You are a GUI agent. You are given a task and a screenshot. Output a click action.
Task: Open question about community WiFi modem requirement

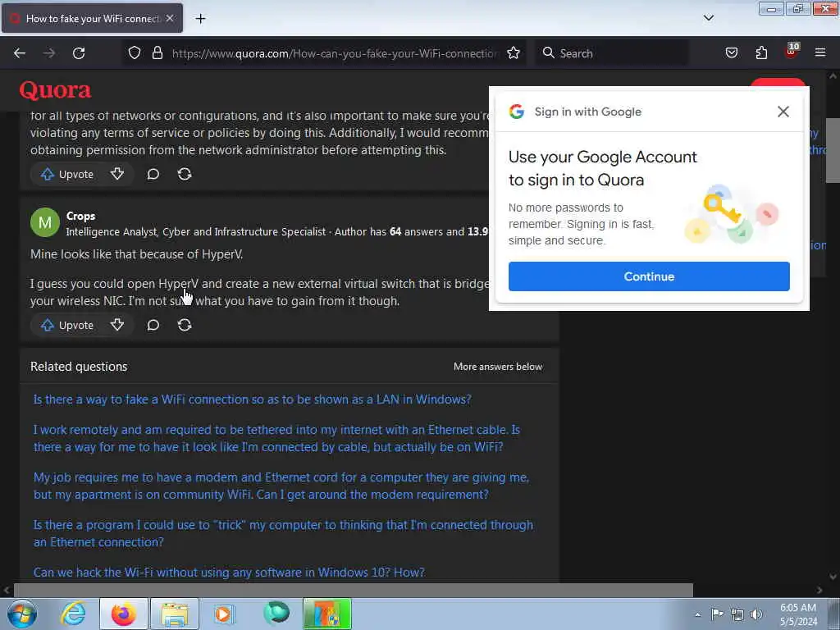281,486
